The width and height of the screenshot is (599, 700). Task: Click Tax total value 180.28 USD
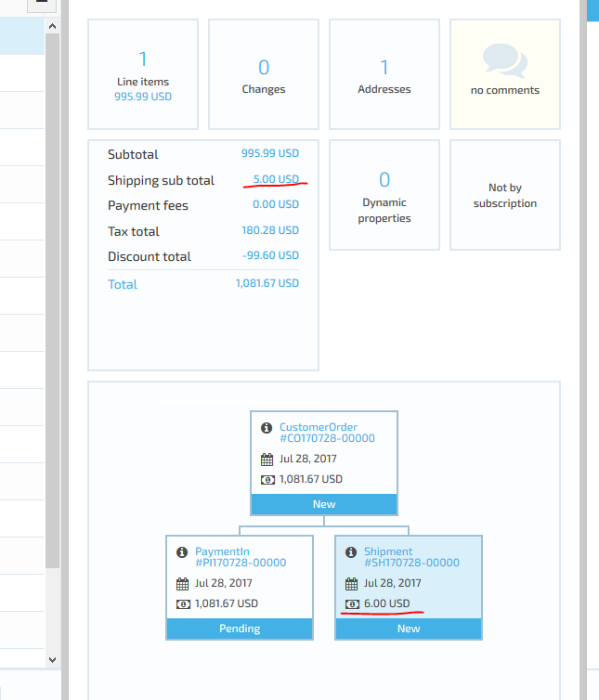pos(270,230)
